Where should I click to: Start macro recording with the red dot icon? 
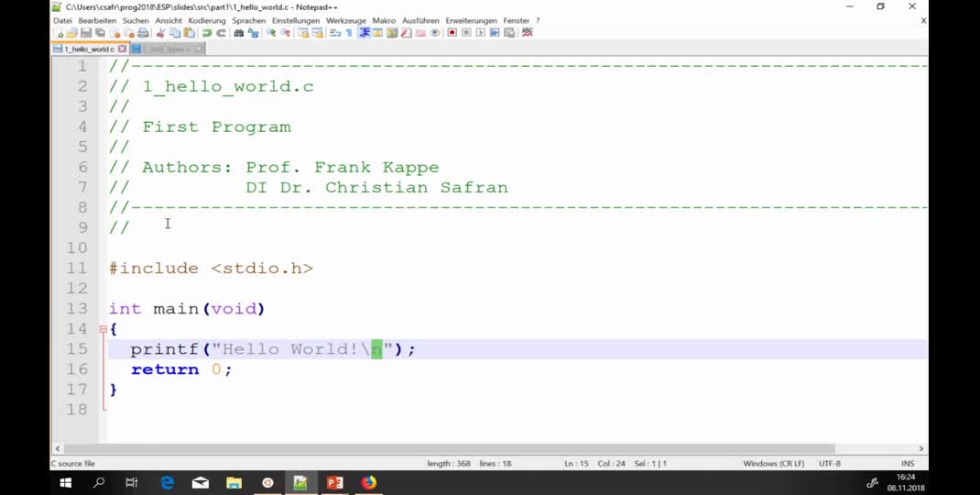point(452,32)
